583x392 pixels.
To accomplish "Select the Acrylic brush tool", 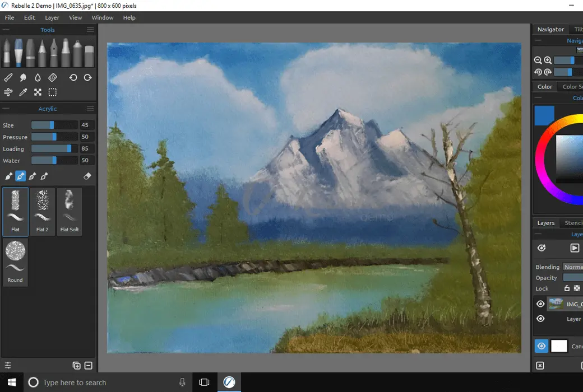I will pos(18,53).
